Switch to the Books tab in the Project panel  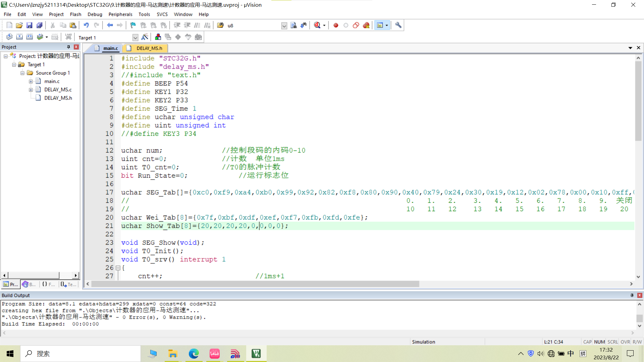[29, 284]
